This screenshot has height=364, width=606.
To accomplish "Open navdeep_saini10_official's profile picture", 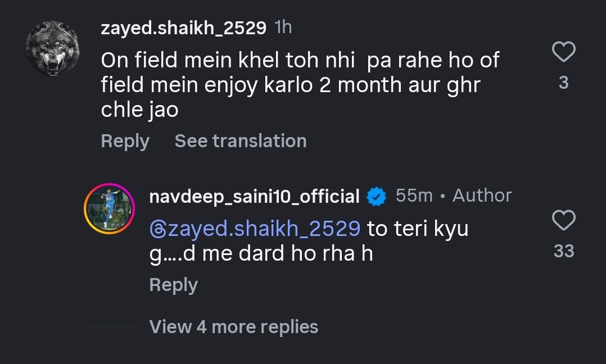I will pos(110,208).
